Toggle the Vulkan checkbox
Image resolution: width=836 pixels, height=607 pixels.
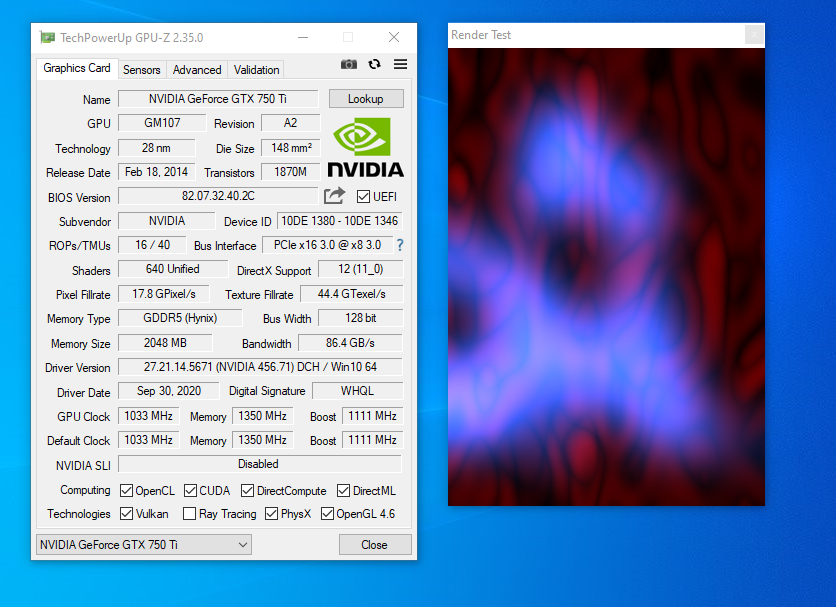pyautogui.click(x=126, y=514)
